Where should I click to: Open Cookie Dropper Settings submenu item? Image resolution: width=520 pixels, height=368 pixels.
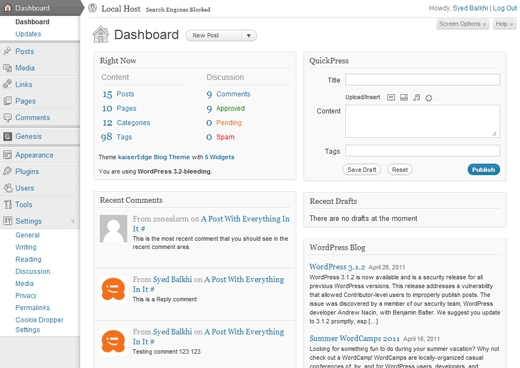(x=39, y=325)
